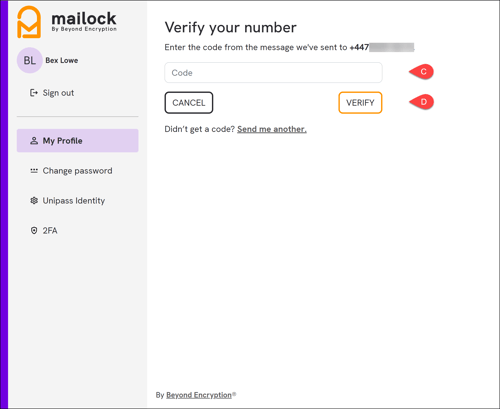Click the mailock padlock envelope logo
Screen dimensions: 500x409
click(x=29, y=22)
